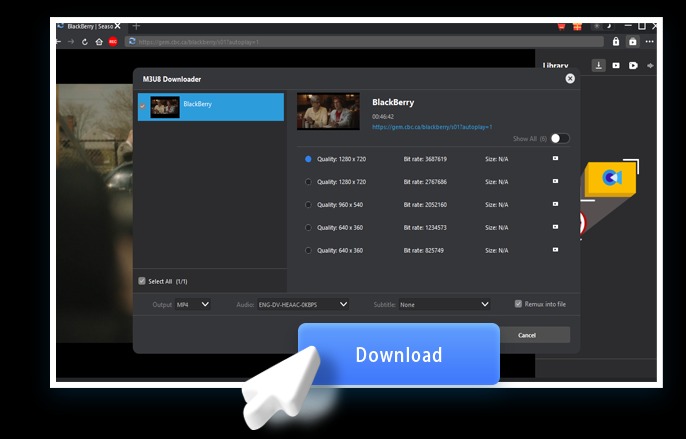686x439 pixels.
Task: Uncheck the BlackBerry list item checkbox
Action: click(142, 106)
